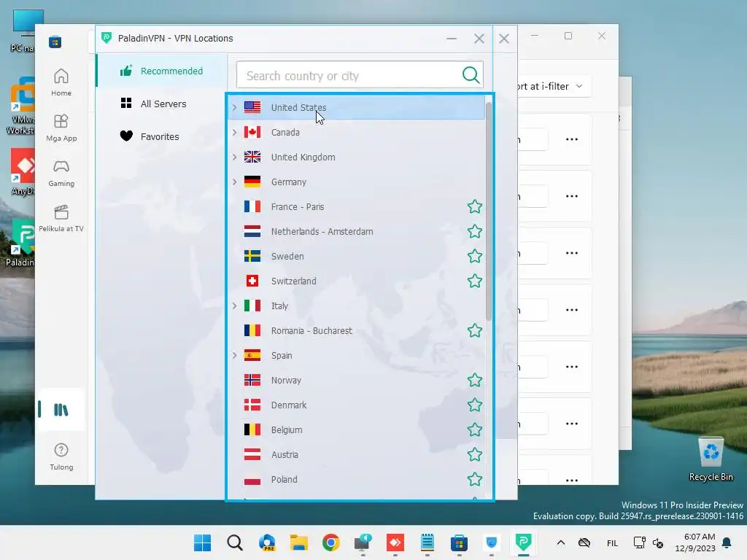The image size is (747, 560).
Task: Expand the Canada server list
Action: tap(234, 133)
